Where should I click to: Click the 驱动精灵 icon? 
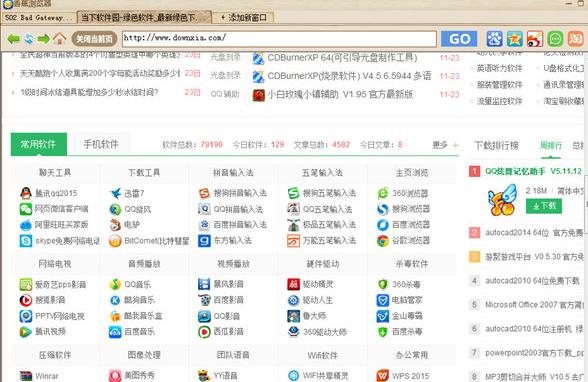click(293, 284)
